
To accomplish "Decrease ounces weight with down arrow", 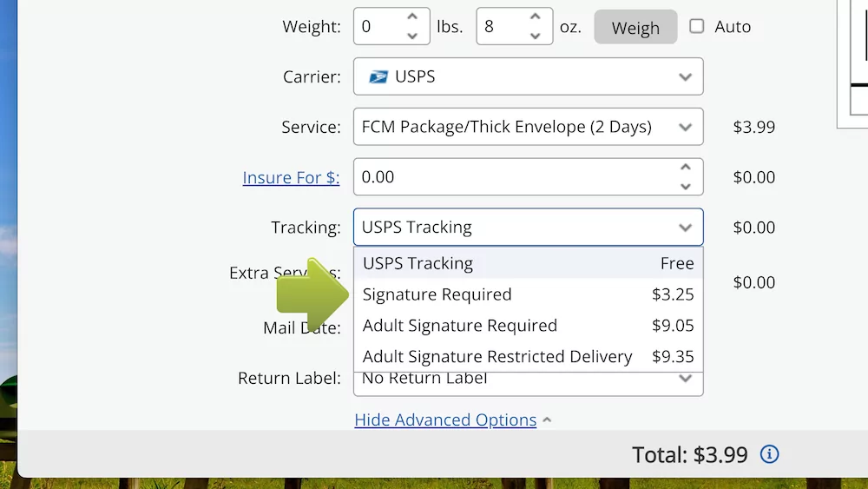I will point(536,36).
